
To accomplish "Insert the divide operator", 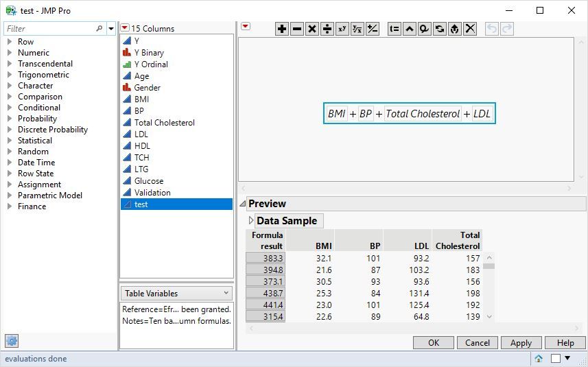I will click(x=327, y=29).
